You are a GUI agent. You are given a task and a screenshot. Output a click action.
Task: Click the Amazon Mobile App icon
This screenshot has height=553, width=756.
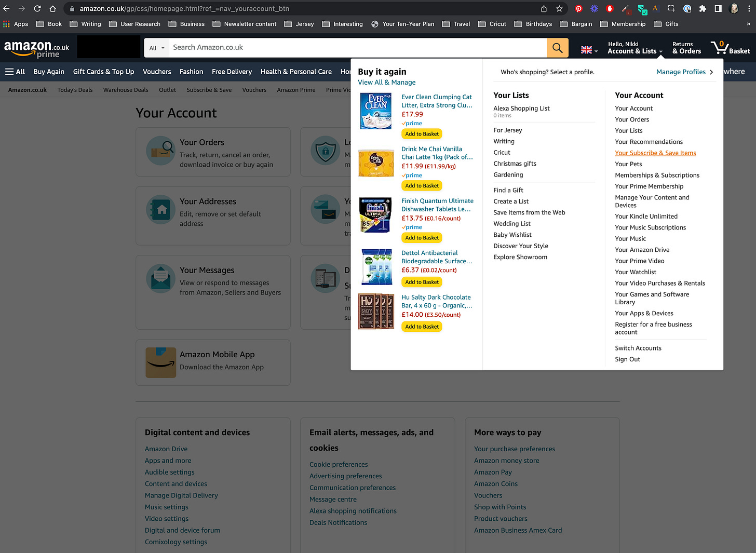pos(161,362)
